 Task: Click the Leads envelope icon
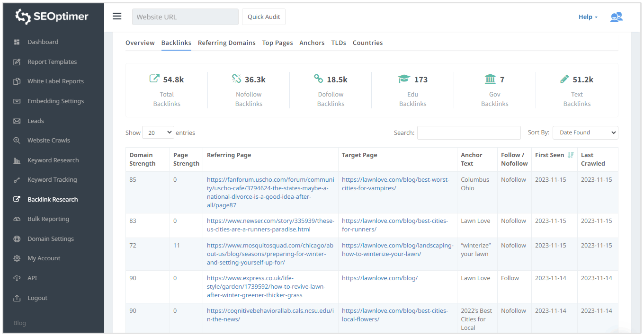tap(17, 121)
